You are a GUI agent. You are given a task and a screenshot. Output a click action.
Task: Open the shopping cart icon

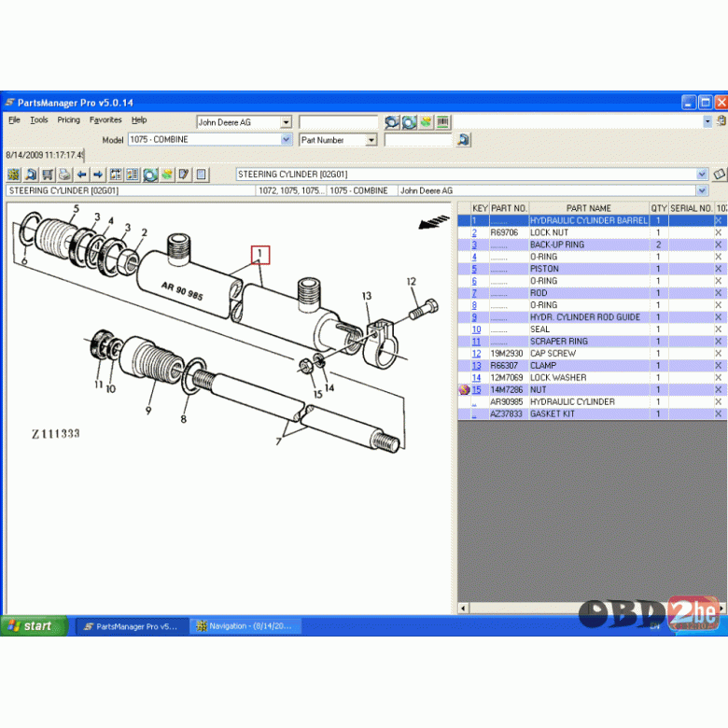[x=48, y=175]
